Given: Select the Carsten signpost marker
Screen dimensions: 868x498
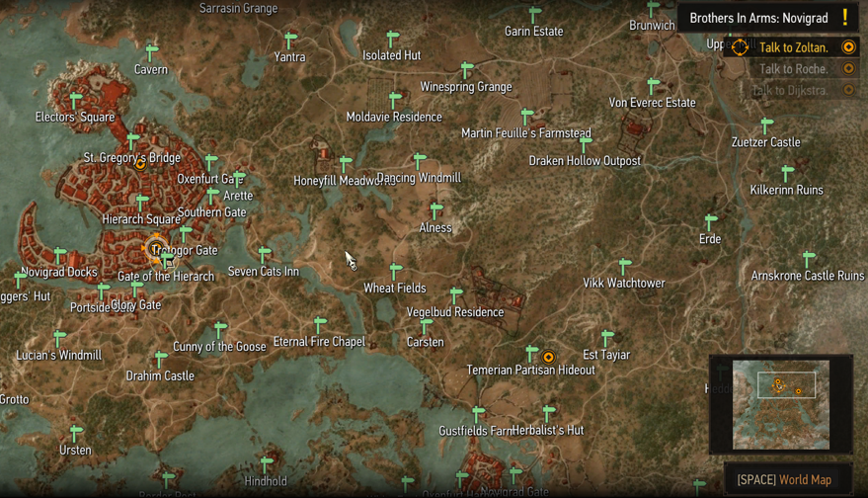Looking at the screenshot, I should (x=427, y=326).
